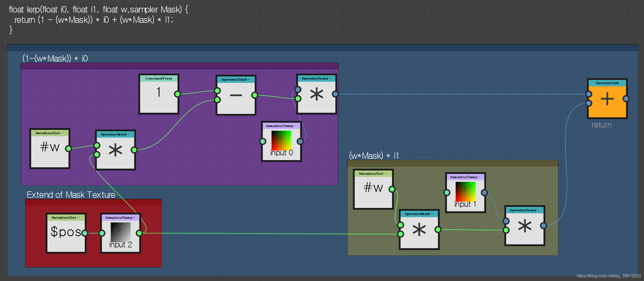Click the "(1-(w*Mask)) * i0" group label
The height and width of the screenshot is (281, 644).
[55, 58]
